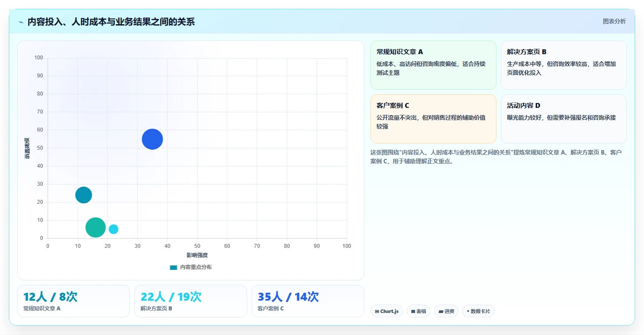
Task: Click the chart page title text
Action: (111, 22)
